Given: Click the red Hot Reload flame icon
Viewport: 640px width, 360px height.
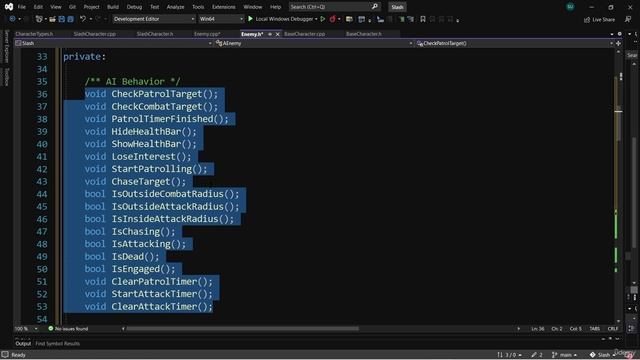Looking at the screenshot, I should click(333, 19).
